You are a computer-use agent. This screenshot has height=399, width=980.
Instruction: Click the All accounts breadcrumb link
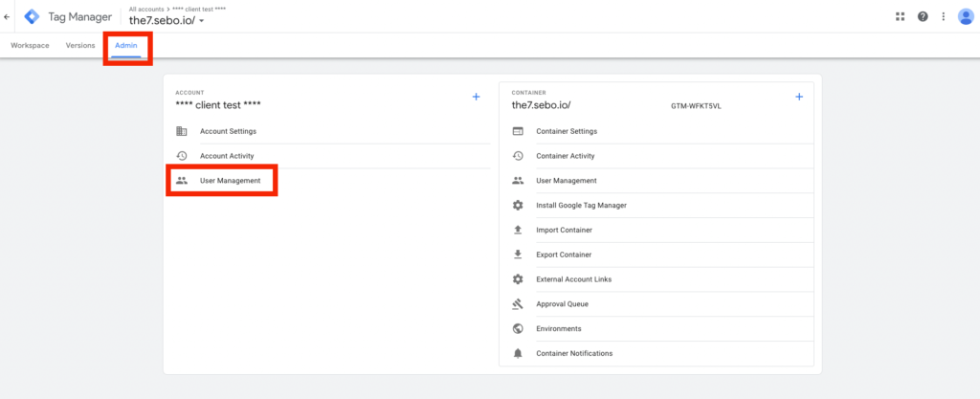click(145, 10)
